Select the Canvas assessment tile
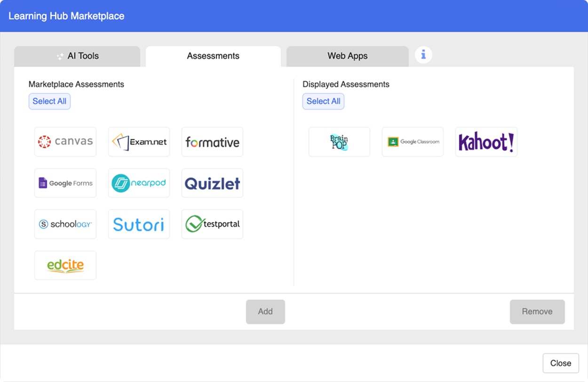The image size is (588, 382). [65, 142]
